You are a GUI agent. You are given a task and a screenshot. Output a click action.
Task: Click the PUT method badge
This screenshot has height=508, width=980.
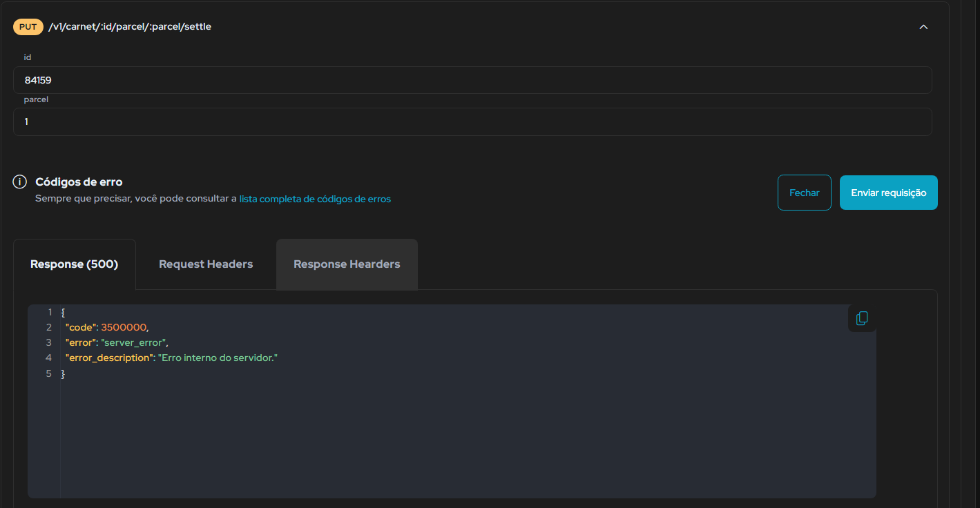pyautogui.click(x=28, y=27)
